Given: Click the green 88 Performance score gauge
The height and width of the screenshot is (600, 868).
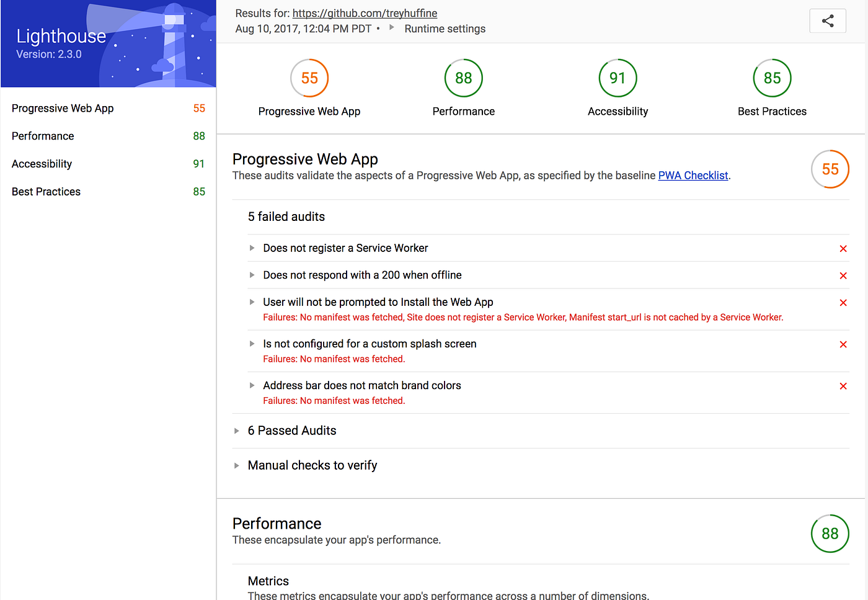Looking at the screenshot, I should tap(463, 78).
